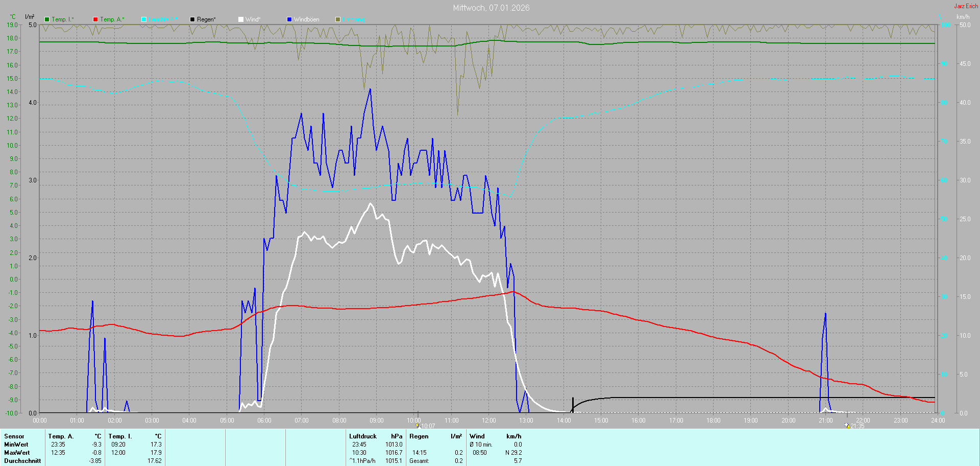Screen dimensions: 980x466
Task: Click the '19.0' temperature axis value
Action: coord(12,25)
